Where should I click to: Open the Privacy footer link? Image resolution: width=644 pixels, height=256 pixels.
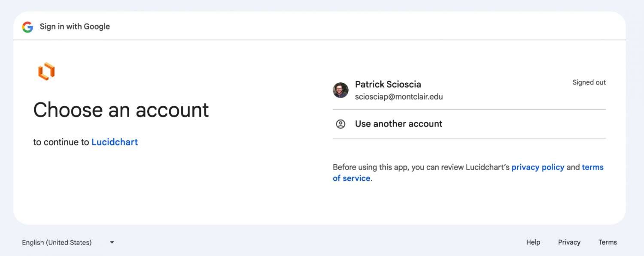pos(569,242)
